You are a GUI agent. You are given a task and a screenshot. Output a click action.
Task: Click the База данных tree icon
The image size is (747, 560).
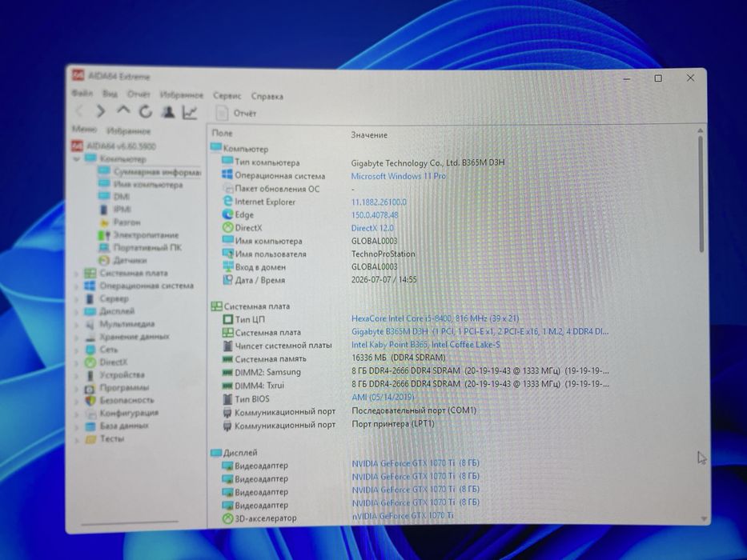pyautogui.click(x=90, y=426)
